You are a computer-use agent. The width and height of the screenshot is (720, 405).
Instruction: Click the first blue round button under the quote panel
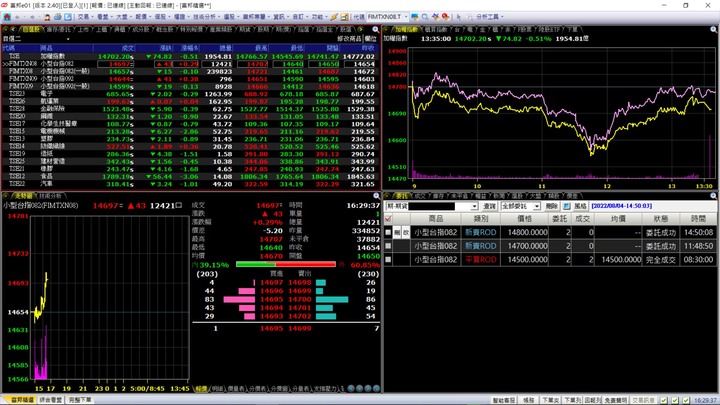[x=351, y=388]
